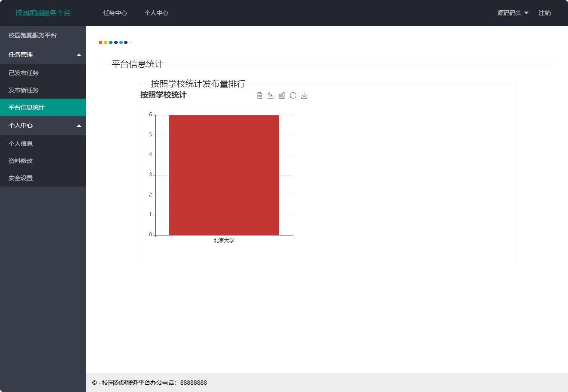568x392 pixels.
Task: Save the chart as an image
Action: [304, 95]
